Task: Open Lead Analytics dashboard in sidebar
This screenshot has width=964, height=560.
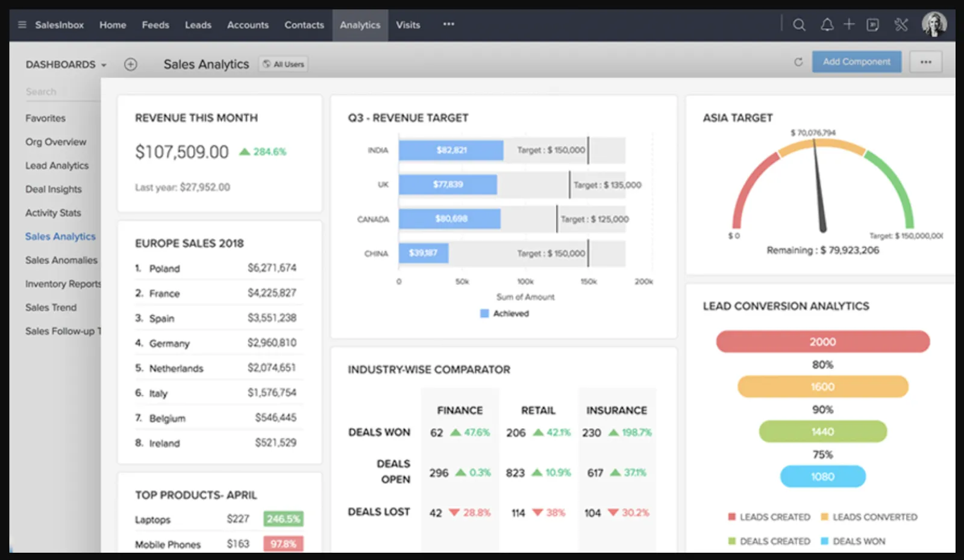Action: click(57, 166)
